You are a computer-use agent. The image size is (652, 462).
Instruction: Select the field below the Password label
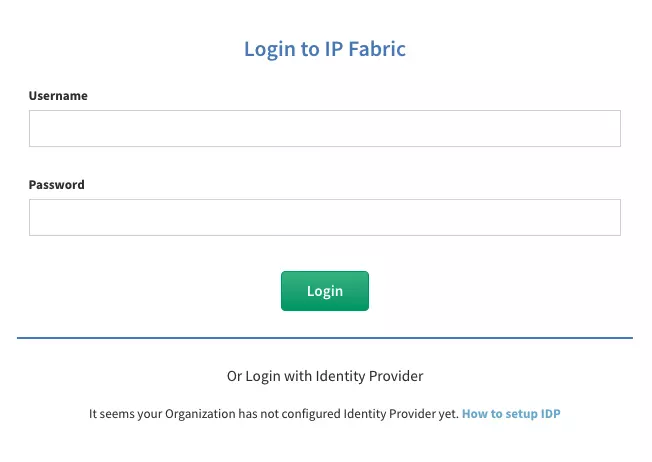point(324,217)
